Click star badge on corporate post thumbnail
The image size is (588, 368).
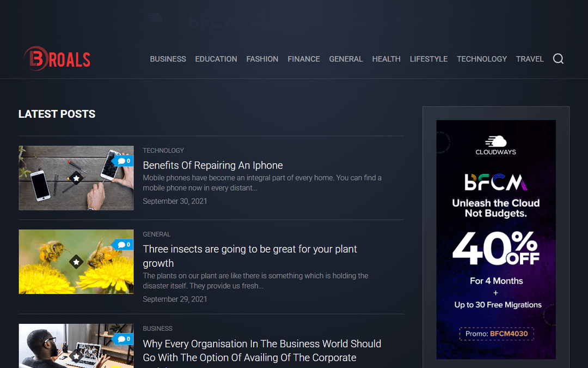76,356
